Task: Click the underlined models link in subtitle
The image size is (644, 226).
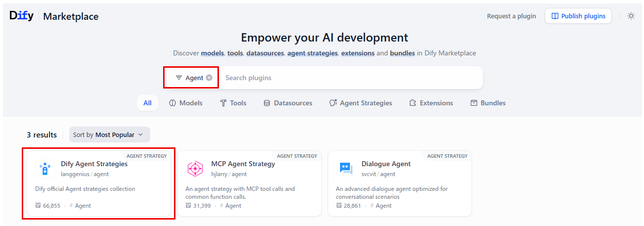Action: click(x=213, y=53)
